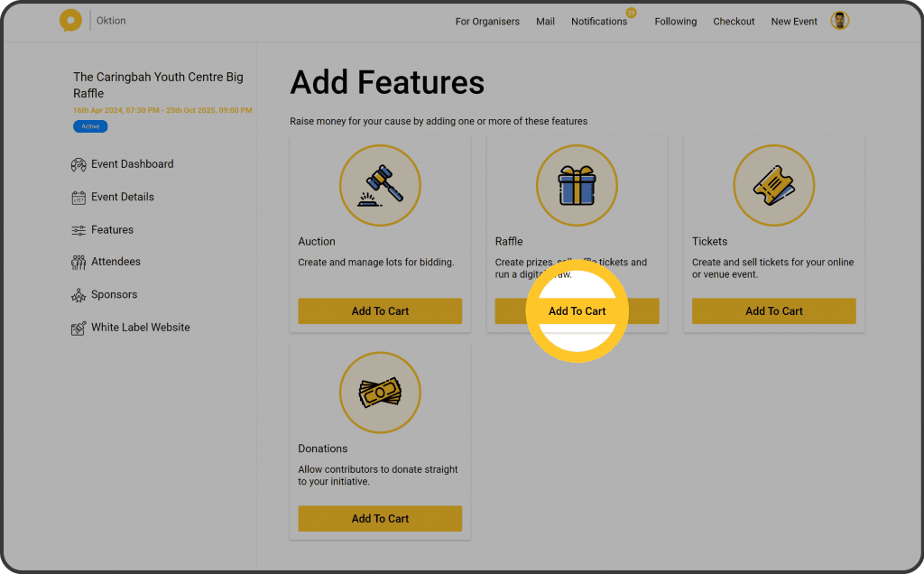This screenshot has width=924, height=574.
Task: Add Raffle feature to cart
Action: tap(577, 311)
